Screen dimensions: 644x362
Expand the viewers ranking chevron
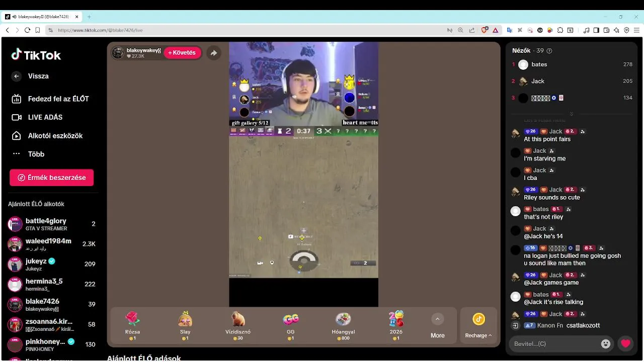[572, 114]
